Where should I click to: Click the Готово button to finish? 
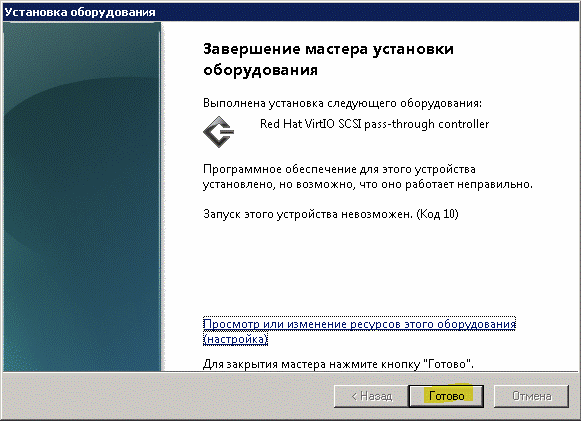446,396
